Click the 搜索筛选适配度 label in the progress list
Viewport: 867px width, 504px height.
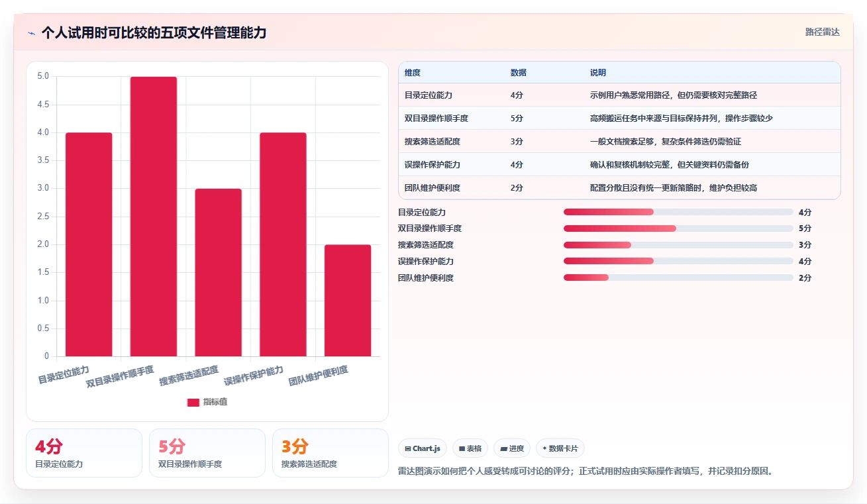click(x=426, y=245)
